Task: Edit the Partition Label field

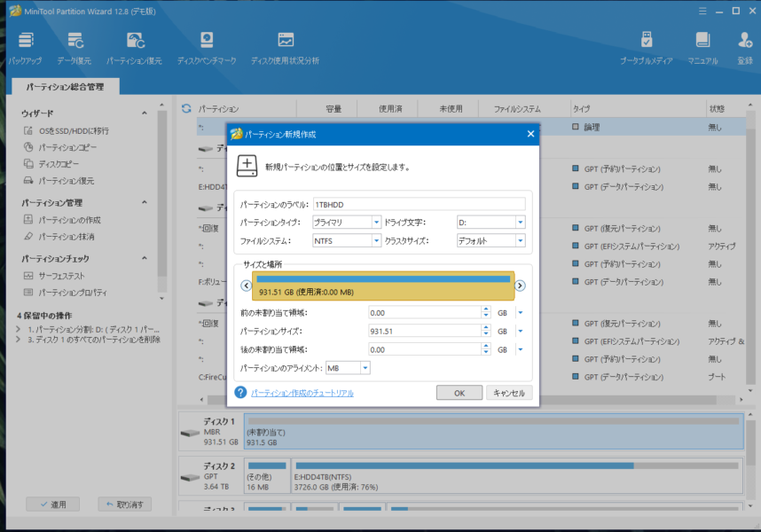Action: [x=419, y=204]
